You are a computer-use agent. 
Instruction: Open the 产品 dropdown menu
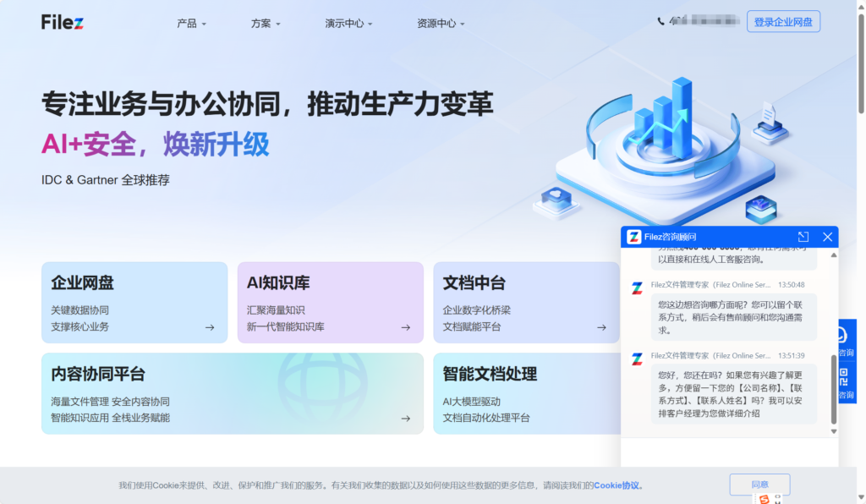191,24
